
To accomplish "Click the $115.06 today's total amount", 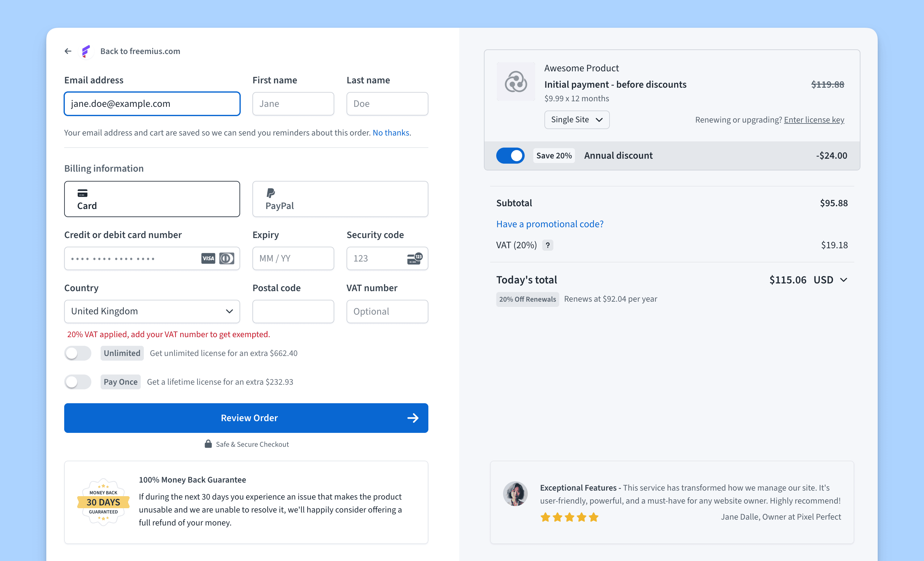I will coord(788,280).
